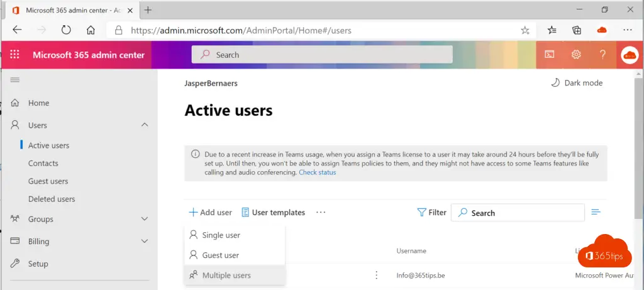
Task: Focus the Active users list Search field
Action: pos(518,213)
